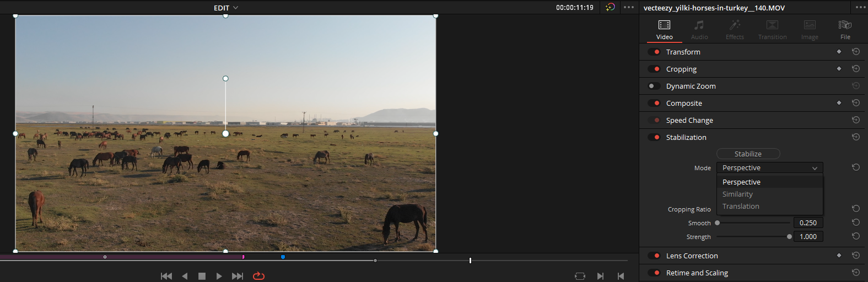Screen dimensions: 868x282
Task: Expand the Transform section by its label
Action: 683,52
